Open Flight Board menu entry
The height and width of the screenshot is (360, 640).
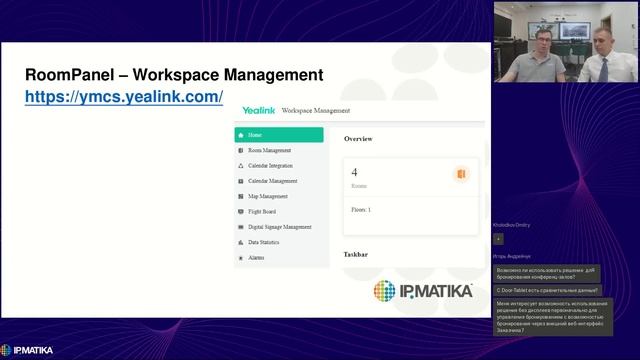262,211
